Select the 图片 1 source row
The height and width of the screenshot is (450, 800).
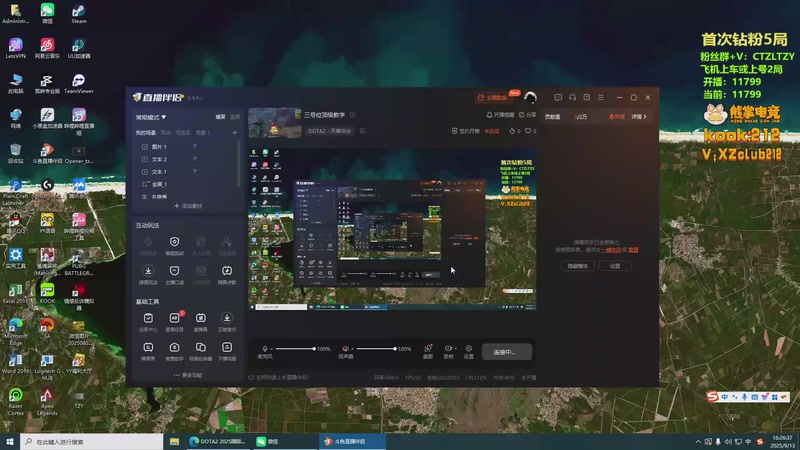(x=185, y=146)
